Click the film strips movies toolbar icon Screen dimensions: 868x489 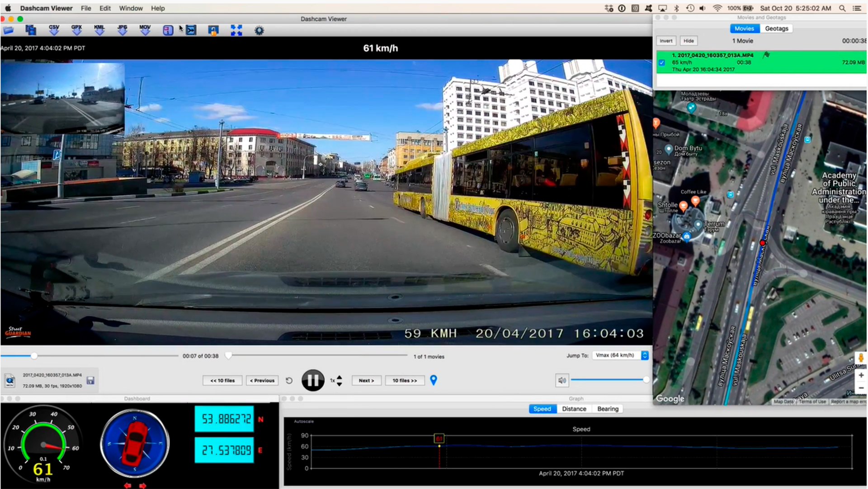click(31, 30)
